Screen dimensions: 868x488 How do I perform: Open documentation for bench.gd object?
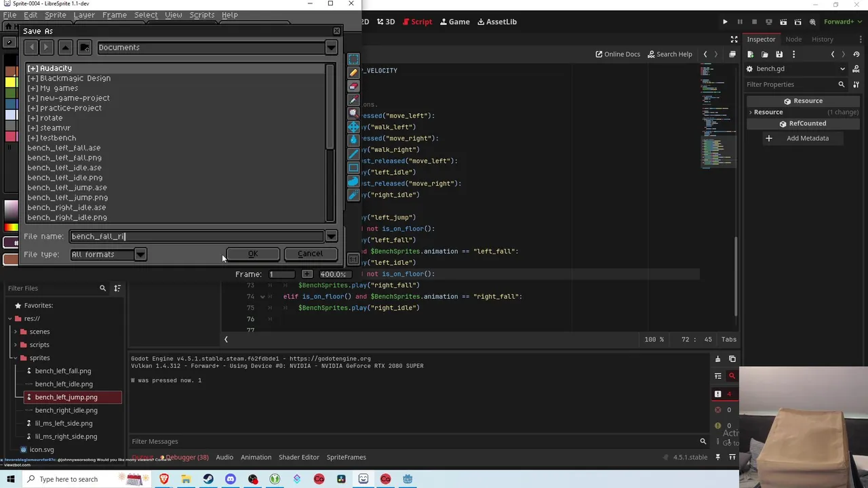pos(856,68)
